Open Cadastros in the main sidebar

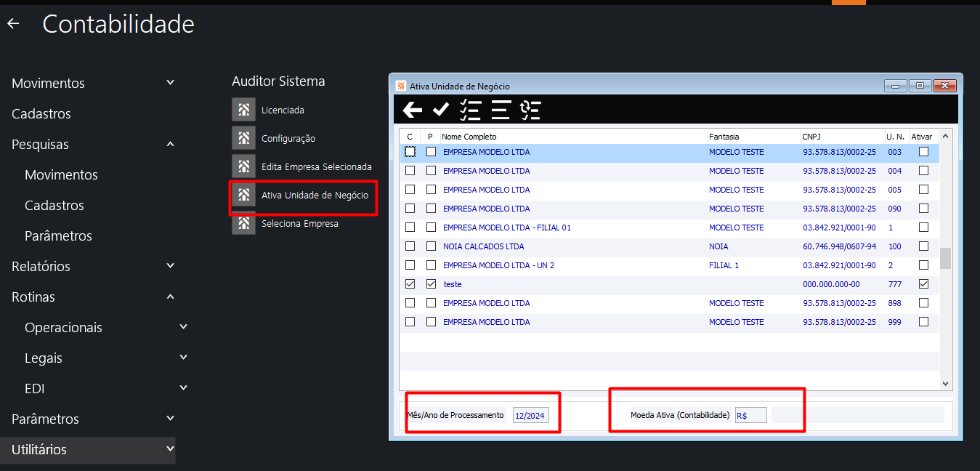coord(41,114)
